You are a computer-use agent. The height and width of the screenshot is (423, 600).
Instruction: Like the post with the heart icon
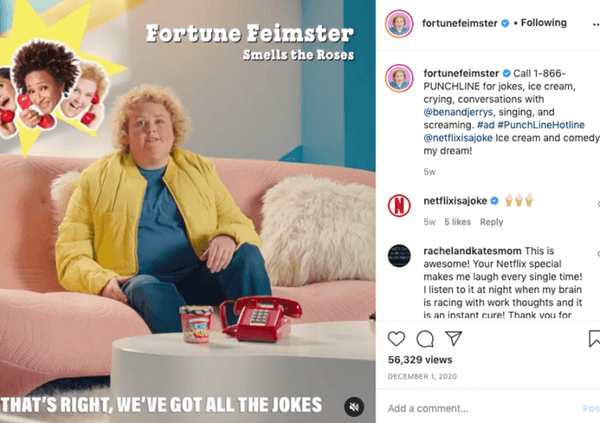click(x=396, y=339)
